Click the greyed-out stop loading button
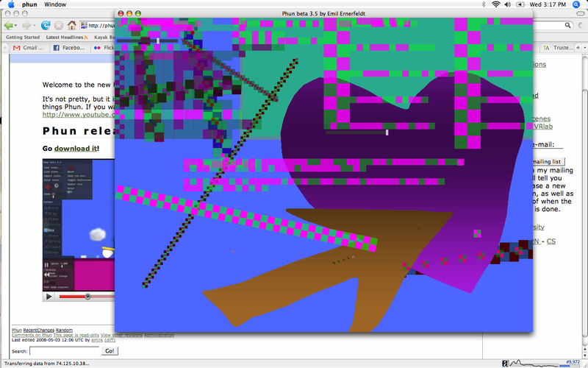Viewport: 588px width, 368px height. point(59,26)
